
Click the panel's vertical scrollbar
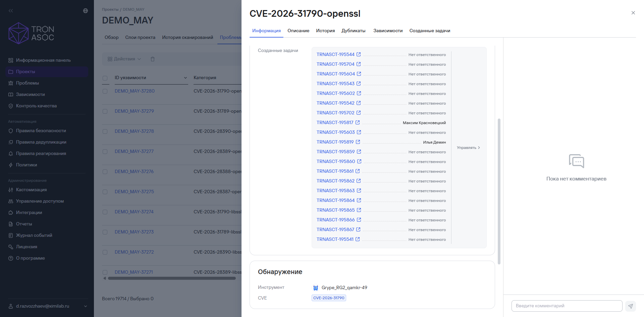(x=499, y=191)
